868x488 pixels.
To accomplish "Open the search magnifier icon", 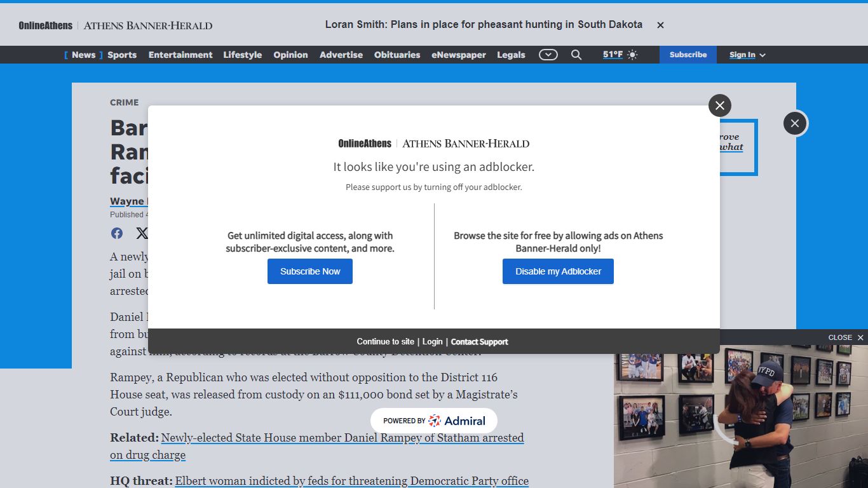I will (x=576, y=55).
